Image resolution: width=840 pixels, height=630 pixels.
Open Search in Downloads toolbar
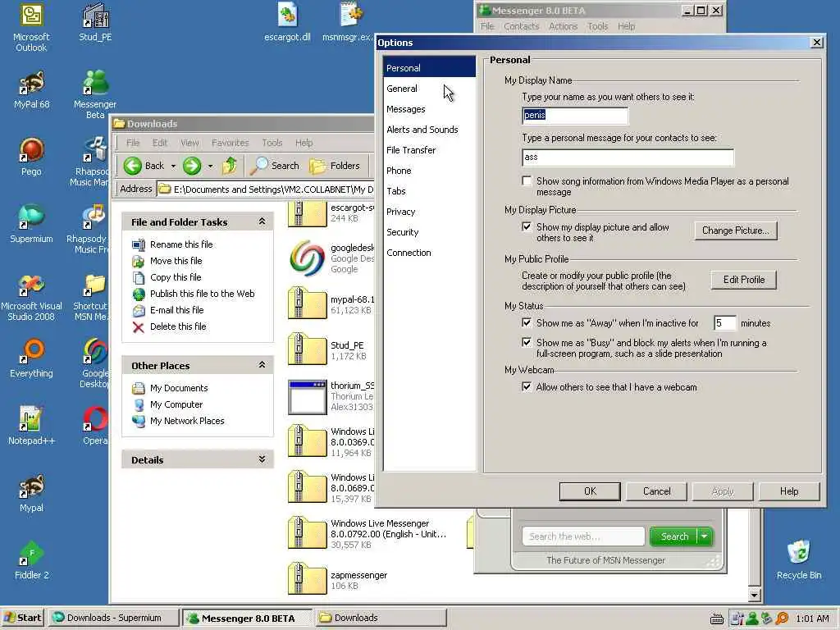click(275, 166)
